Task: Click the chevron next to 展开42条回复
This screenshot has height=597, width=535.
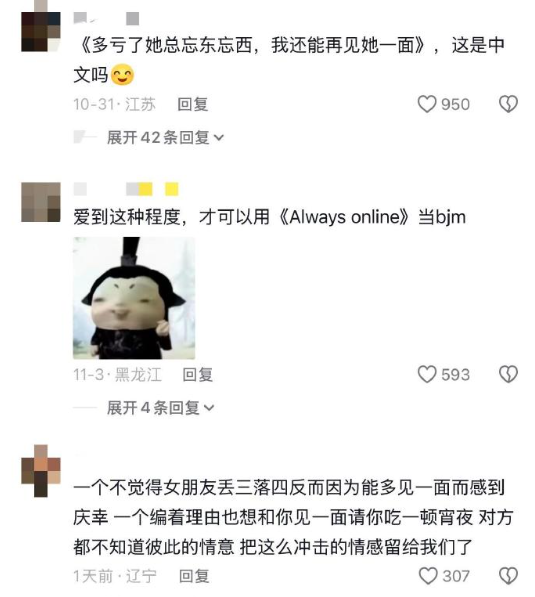Action: pyautogui.click(x=219, y=138)
